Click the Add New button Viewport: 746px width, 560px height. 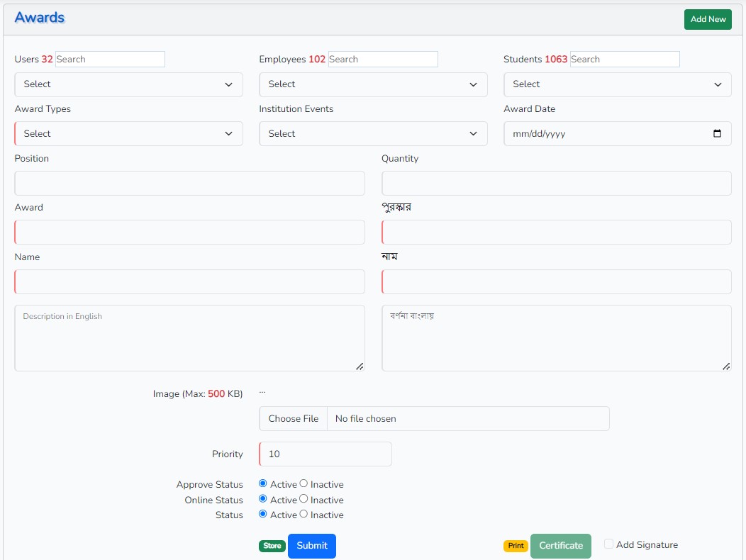[707, 19]
